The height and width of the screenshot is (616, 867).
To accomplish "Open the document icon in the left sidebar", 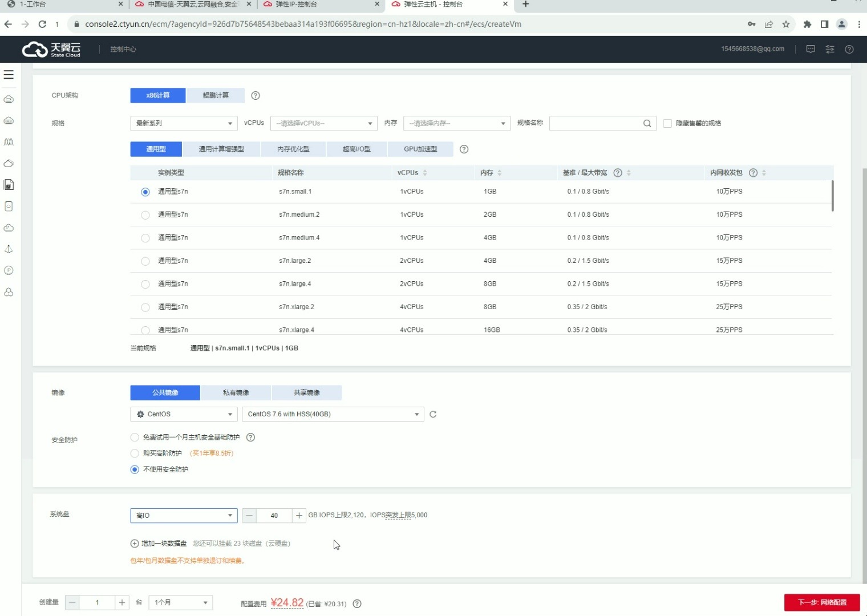I will pos(9,185).
